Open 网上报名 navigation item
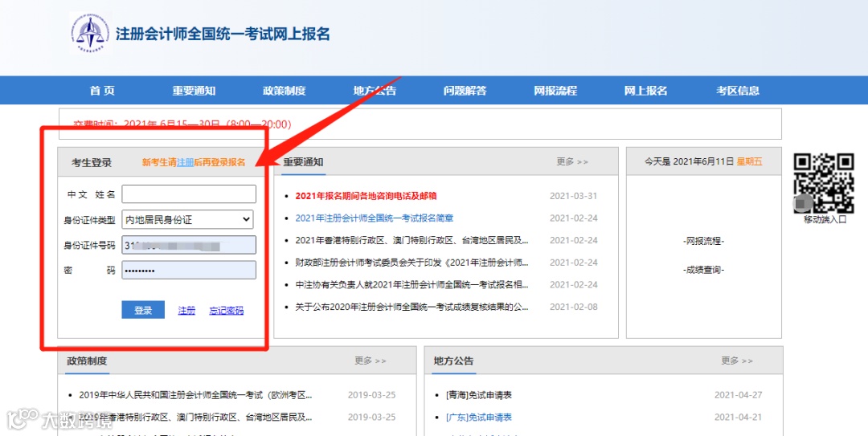The height and width of the screenshot is (436, 868). pyautogui.click(x=646, y=91)
